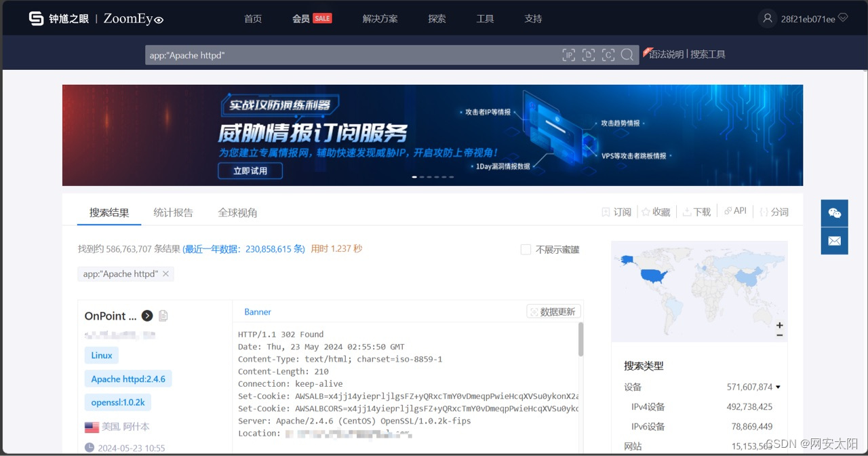The image size is (868, 456).
Task: Click the 美国, 阿什本 location link
Action: [125, 427]
